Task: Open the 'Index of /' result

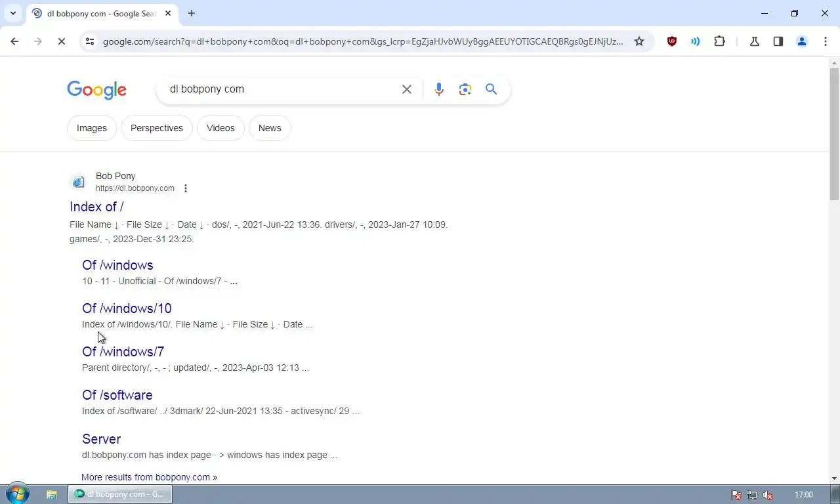Action: [96, 207]
